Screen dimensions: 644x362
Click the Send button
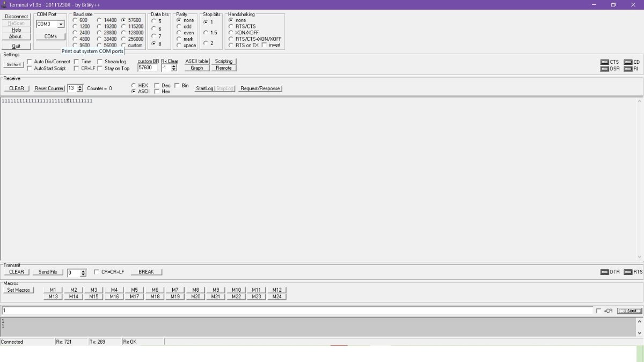(x=630, y=311)
